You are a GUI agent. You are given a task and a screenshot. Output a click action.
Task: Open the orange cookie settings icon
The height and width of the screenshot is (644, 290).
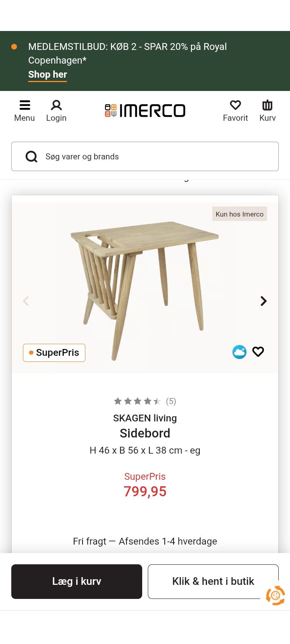tap(275, 595)
